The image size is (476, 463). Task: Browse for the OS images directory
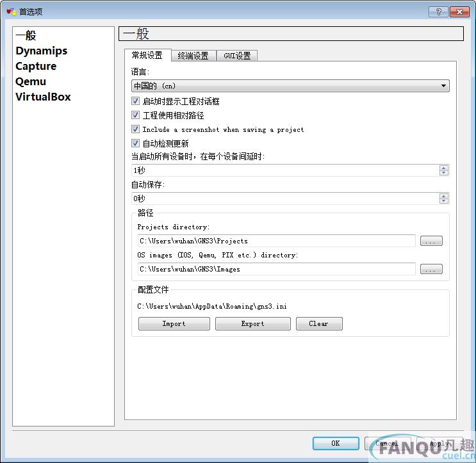pos(431,270)
